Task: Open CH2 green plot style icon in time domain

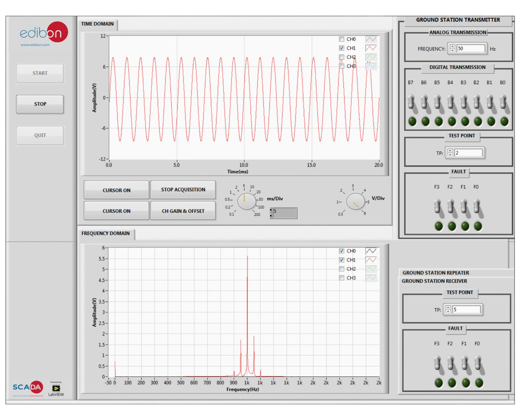Action: click(371, 57)
